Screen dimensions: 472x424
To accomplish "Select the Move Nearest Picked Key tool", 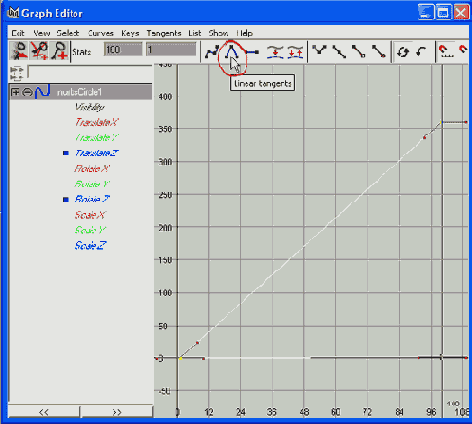I will (19, 51).
